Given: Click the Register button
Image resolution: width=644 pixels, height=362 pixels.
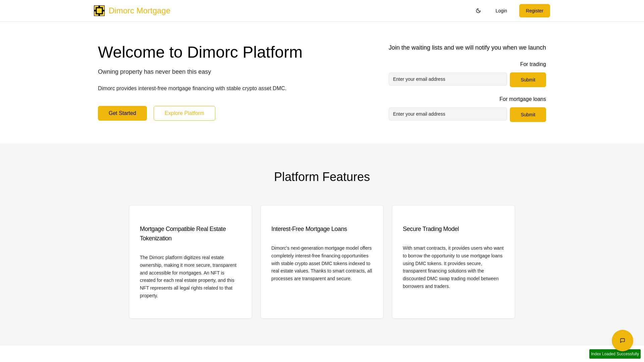Looking at the screenshot, I should pyautogui.click(x=534, y=10).
